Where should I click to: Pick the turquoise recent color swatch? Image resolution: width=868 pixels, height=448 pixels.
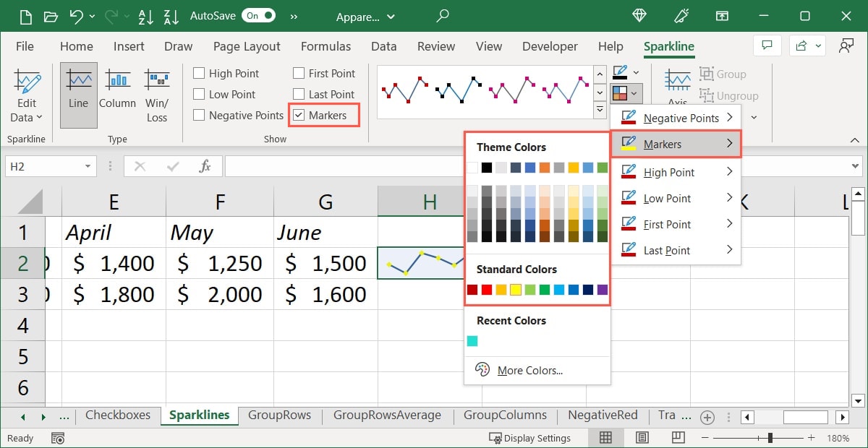[472, 341]
